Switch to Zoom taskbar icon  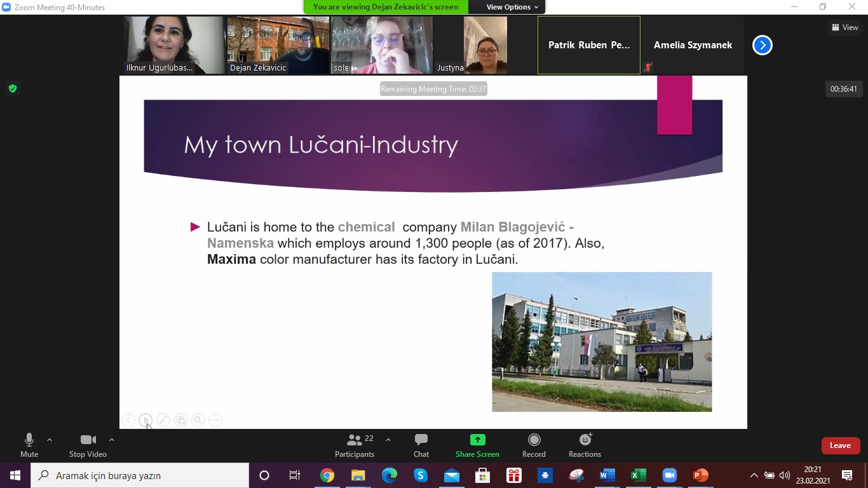669,475
